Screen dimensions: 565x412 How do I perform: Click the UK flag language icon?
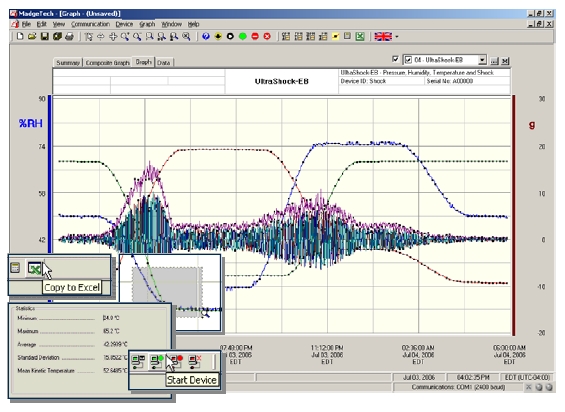pos(383,36)
